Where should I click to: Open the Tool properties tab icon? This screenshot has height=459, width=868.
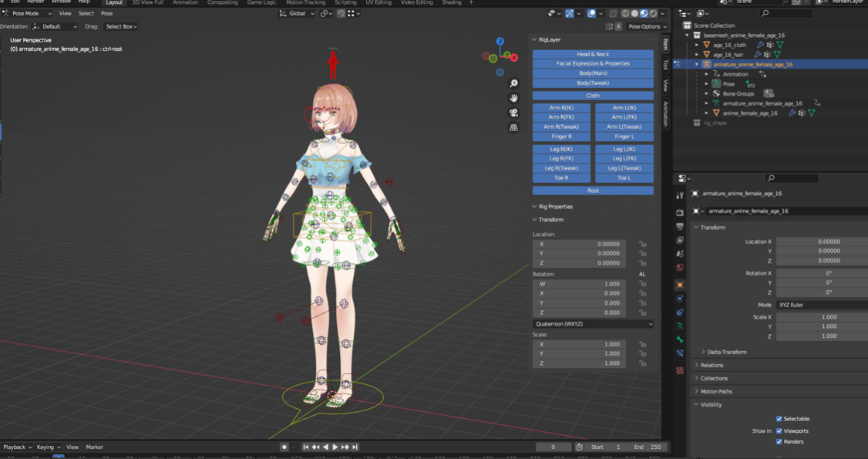coord(680,195)
